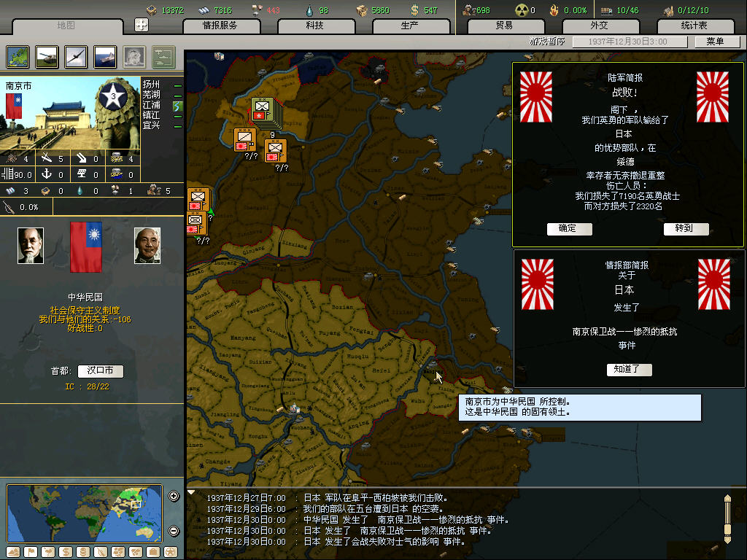
Task: Click the river crossing icon beside 江浦
Action: coord(178,105)
